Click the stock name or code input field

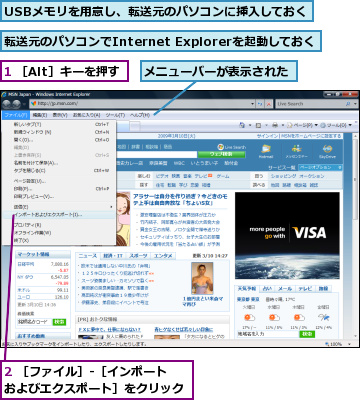pyautogui.click(x=35, y=322)
